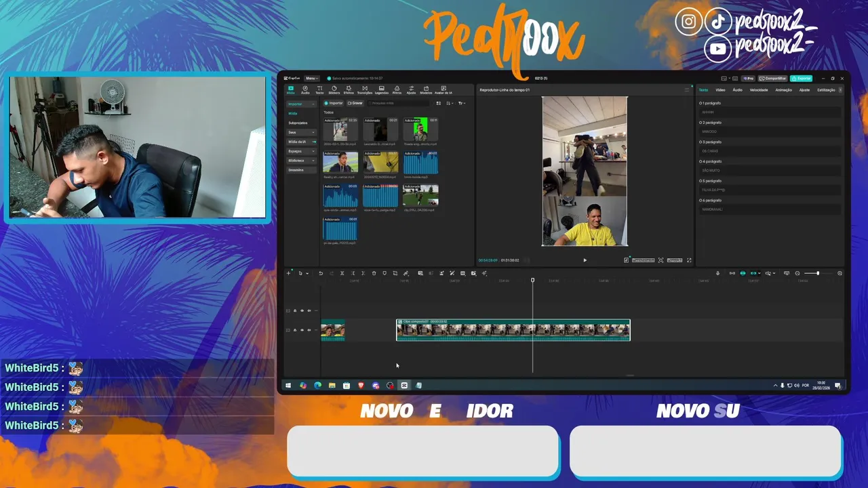Add a marker using the shield icon
Screen dimensions: 868x488
384,273
